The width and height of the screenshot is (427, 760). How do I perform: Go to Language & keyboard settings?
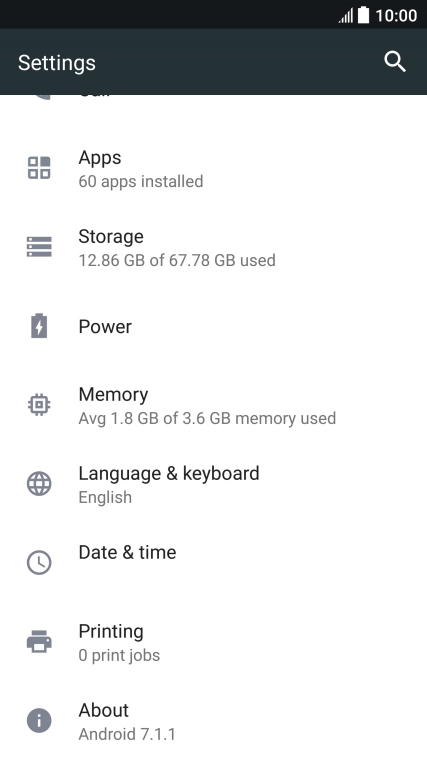(213, 484)
